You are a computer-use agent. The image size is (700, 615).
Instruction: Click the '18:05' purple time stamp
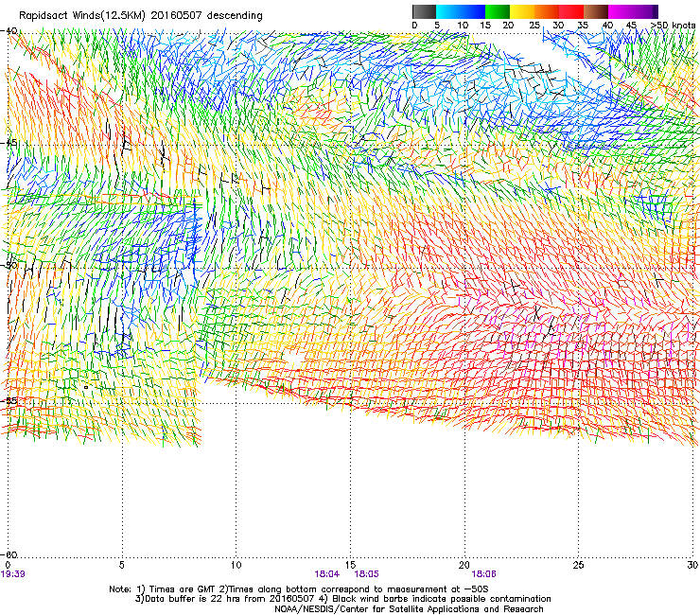click(x=366, y=574)
